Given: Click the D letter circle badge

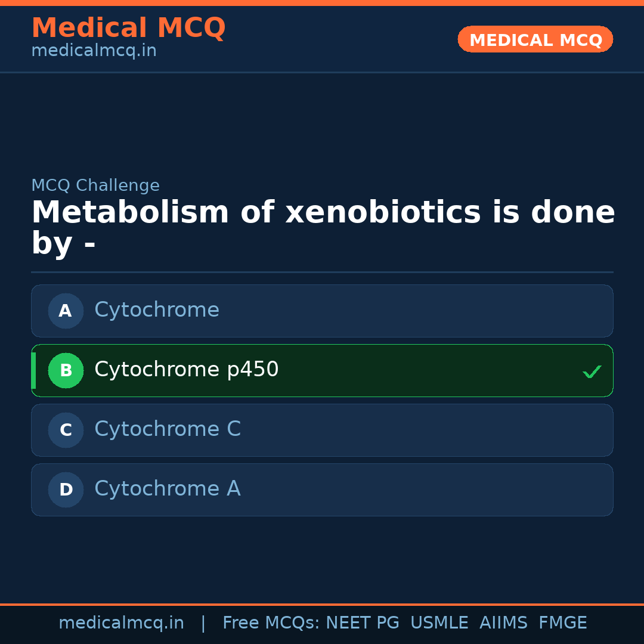Looking at the screenshot, I should click(66, 490).
